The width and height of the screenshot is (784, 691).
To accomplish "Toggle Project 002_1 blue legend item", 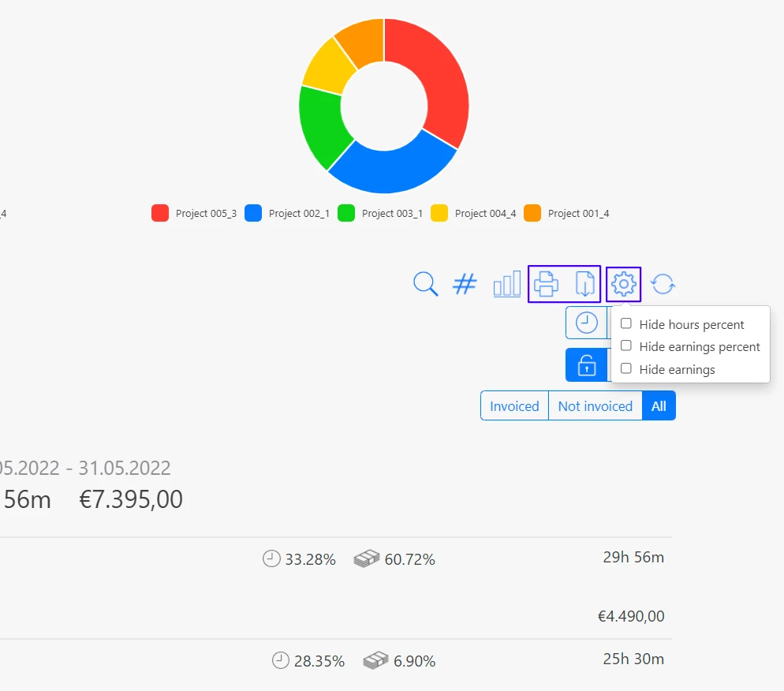I will coord(287,213).
